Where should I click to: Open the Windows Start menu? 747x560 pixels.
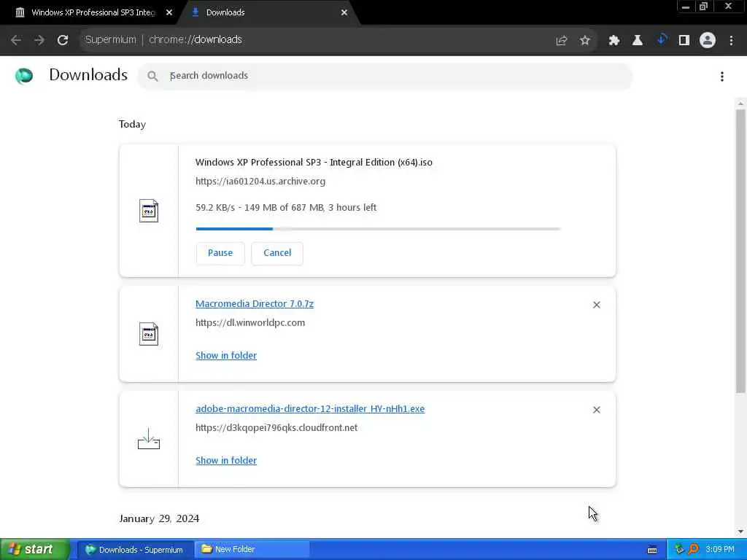pos(35,549)
